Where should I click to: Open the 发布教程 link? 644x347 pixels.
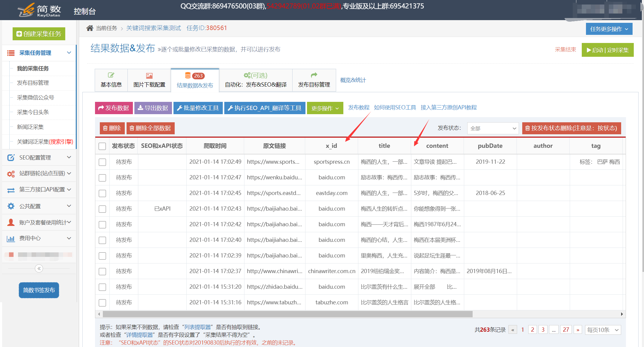(x=359, y=108)
